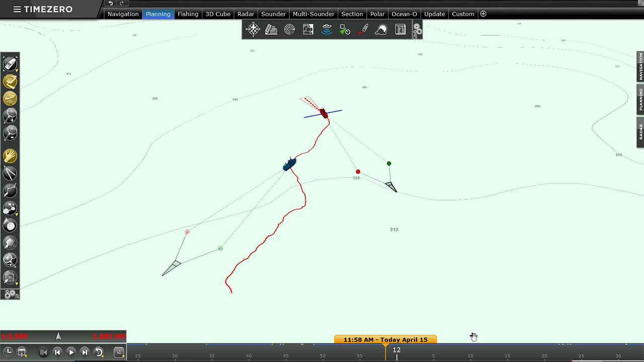Expand the replay loop interval dropdown
The width and height of the screenshot is (644, 362).
click(x=99, y=352)
